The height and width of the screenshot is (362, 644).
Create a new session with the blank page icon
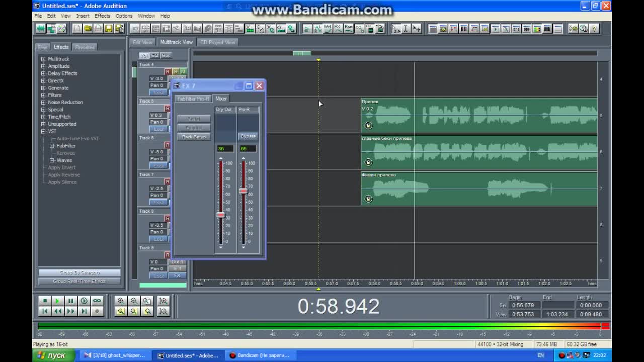pos(77,29)
